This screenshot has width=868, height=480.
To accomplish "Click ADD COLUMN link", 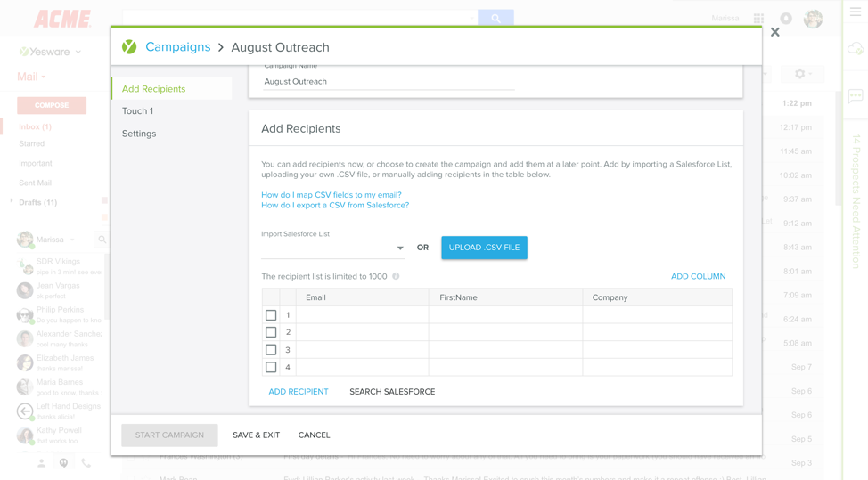I will click(698, 276).
